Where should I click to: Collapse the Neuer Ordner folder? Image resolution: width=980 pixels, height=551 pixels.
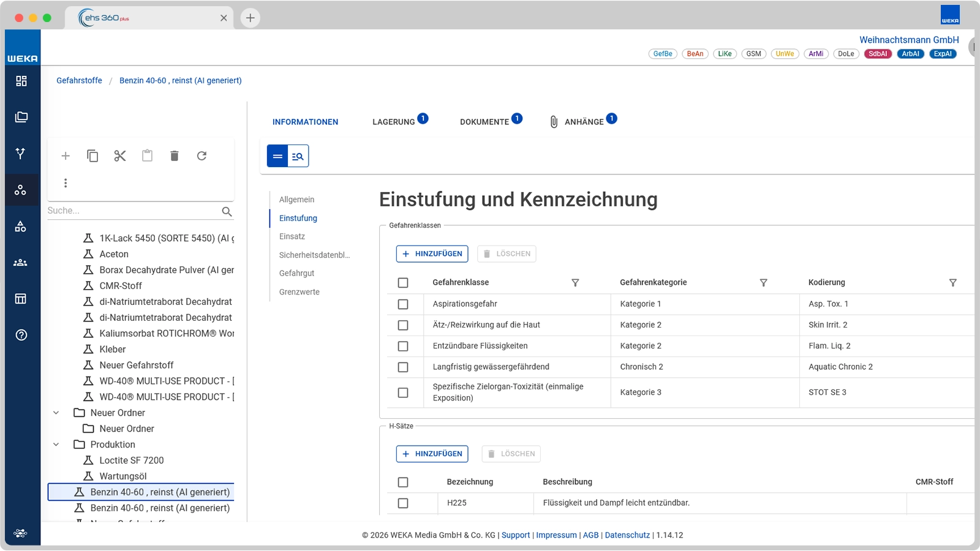56,413
